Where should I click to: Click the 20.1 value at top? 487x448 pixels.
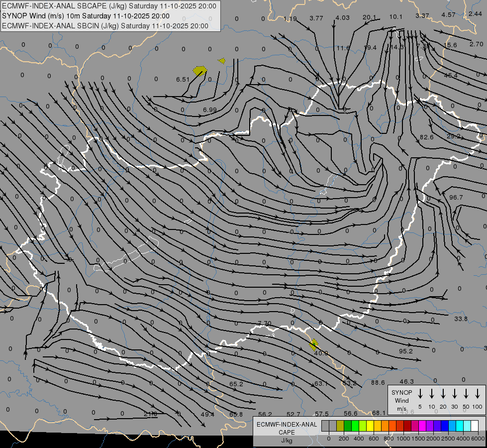369,17
